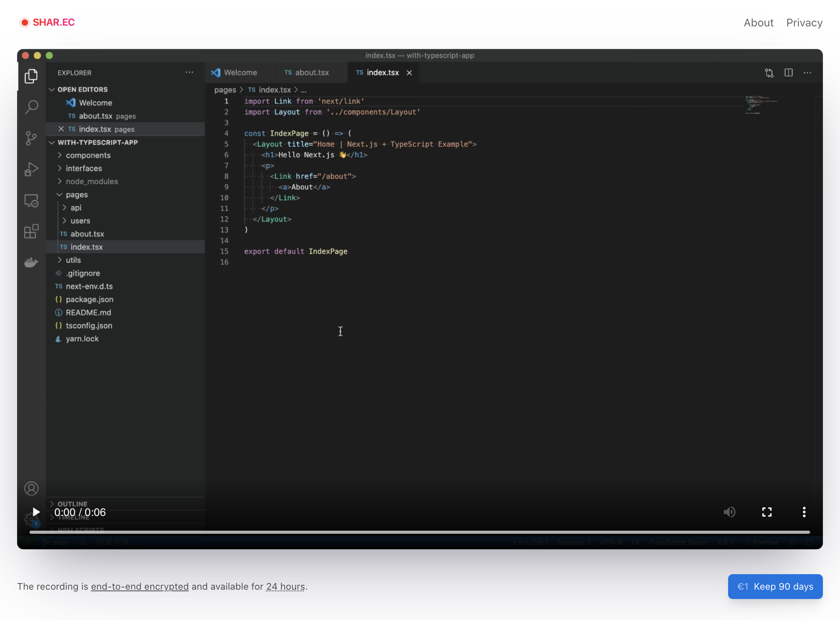
Task: Enter fullscreen video mode
Action: (x=767, y=512)
